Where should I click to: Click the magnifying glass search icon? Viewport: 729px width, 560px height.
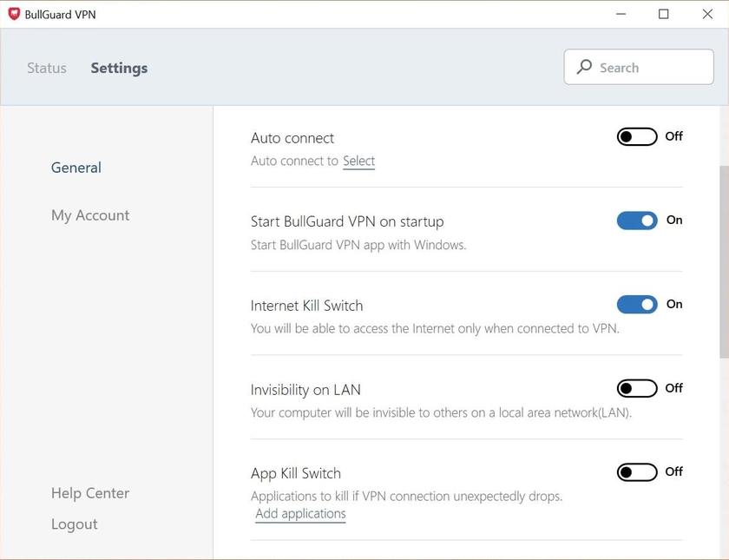click(x=584, y=67)
